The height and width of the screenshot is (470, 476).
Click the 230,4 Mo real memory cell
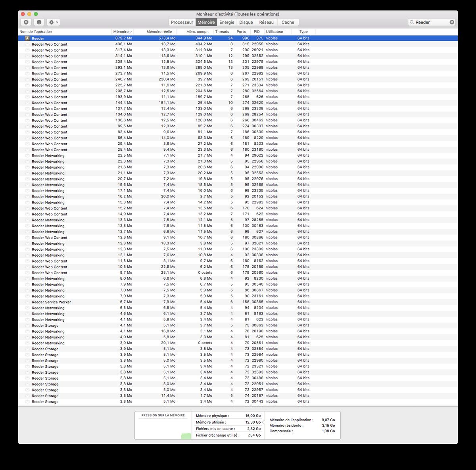point(167,79)
